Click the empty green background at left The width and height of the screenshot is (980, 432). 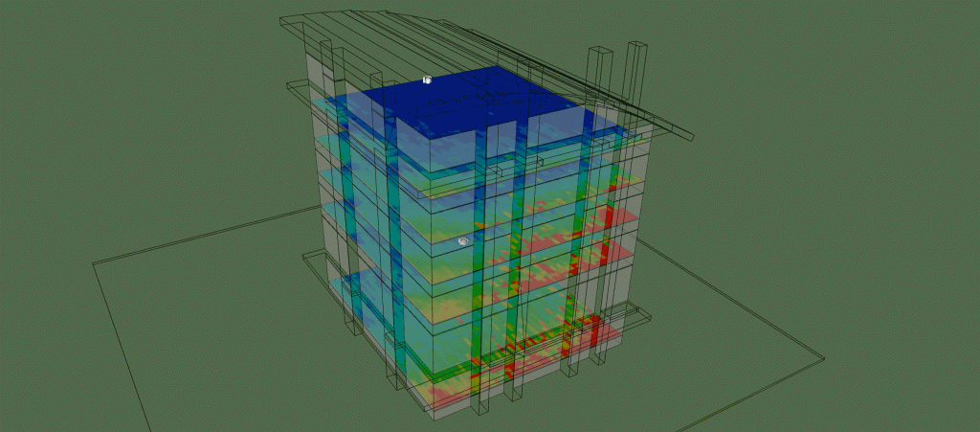[x=144, y=144]
